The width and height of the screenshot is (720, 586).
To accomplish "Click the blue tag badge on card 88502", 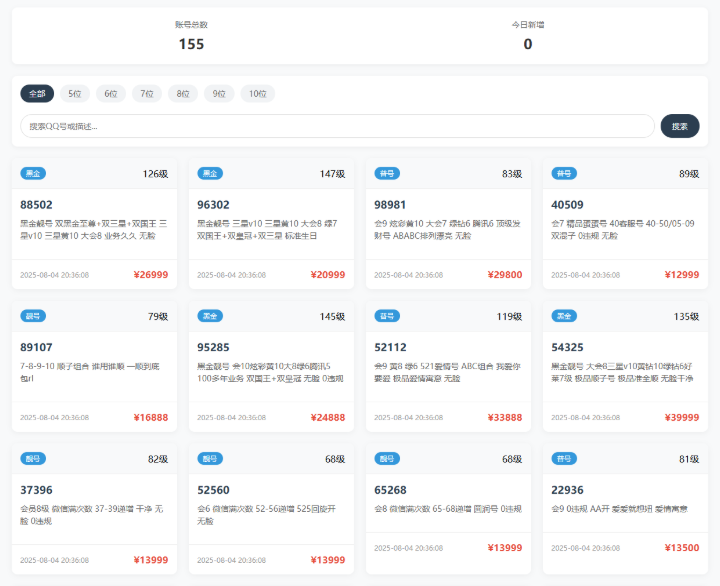I will tap(33, 173).
